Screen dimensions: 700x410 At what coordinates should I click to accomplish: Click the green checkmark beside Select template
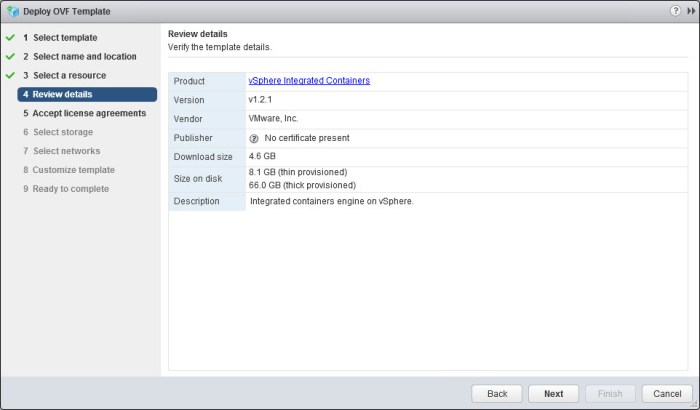coord(10,38)
